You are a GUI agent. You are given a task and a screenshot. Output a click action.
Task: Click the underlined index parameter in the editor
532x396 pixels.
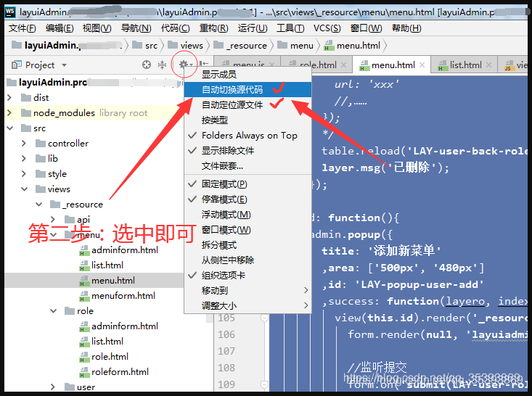(512, 301)
